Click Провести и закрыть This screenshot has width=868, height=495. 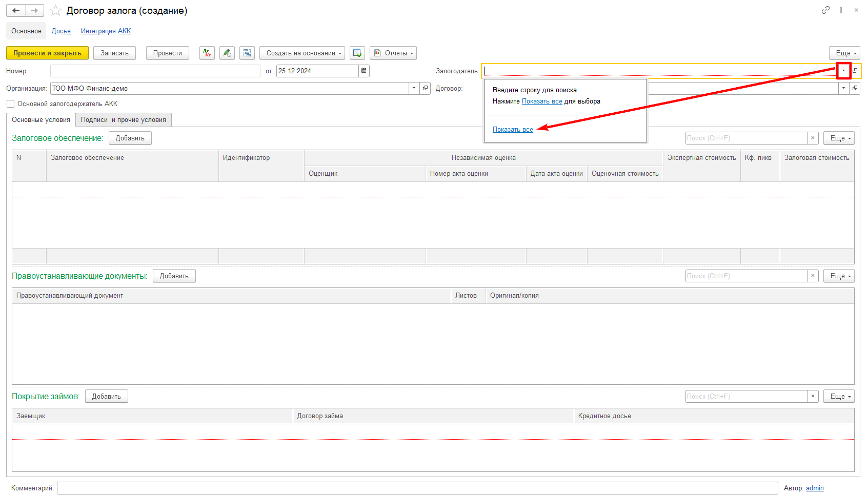coord(47,53)
